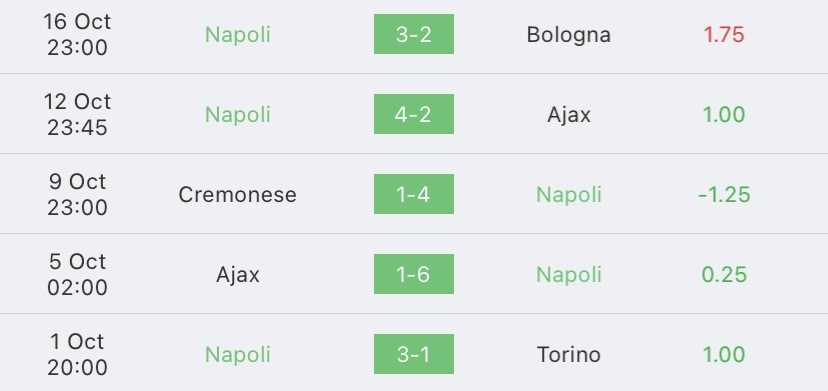Click the 1.00 value in Torino row
This screenshot has width=828, height=391.
click(x=723, y=354)
